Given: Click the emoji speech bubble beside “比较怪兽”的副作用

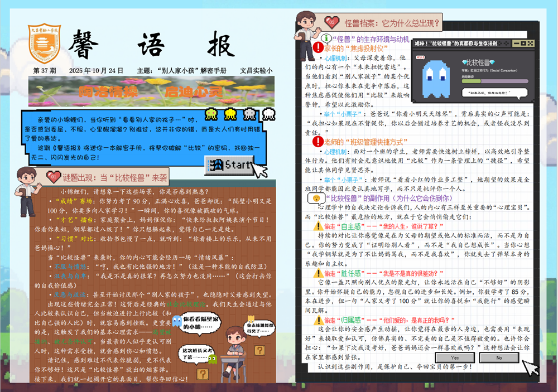Looking at the screenshot, I should pyautogui.click(x=316, y=199).
